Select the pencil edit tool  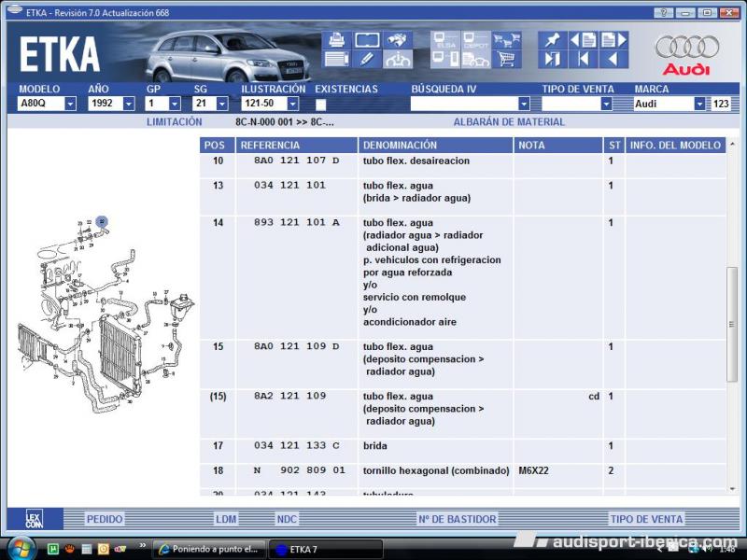(x=367, y=59)
